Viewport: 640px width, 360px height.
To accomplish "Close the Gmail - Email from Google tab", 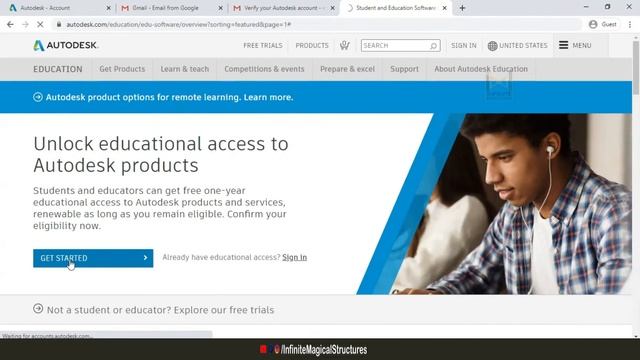I will 220,8.
